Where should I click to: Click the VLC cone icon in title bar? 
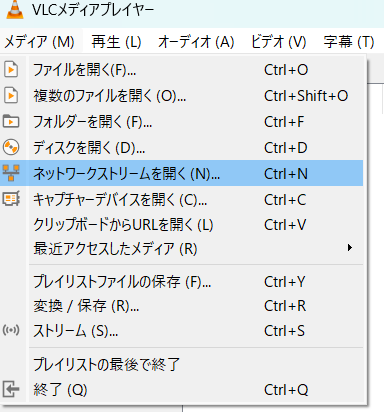coord(15,9)
